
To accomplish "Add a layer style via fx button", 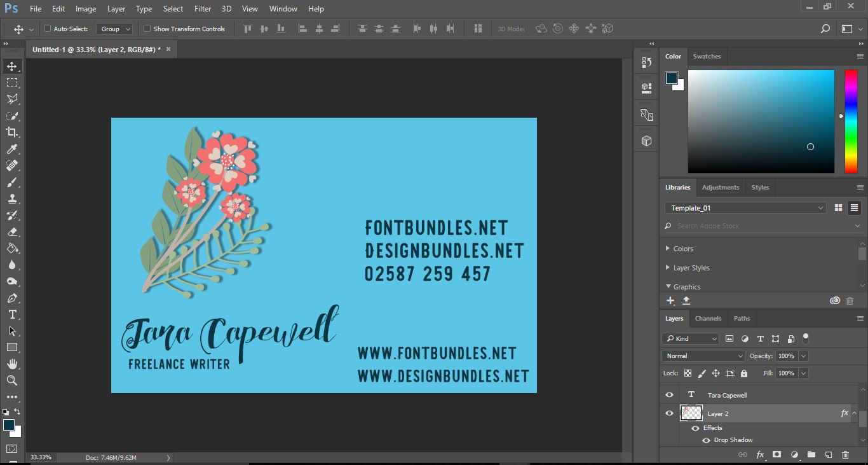I will pyautogui.click(x=760, y=455).
